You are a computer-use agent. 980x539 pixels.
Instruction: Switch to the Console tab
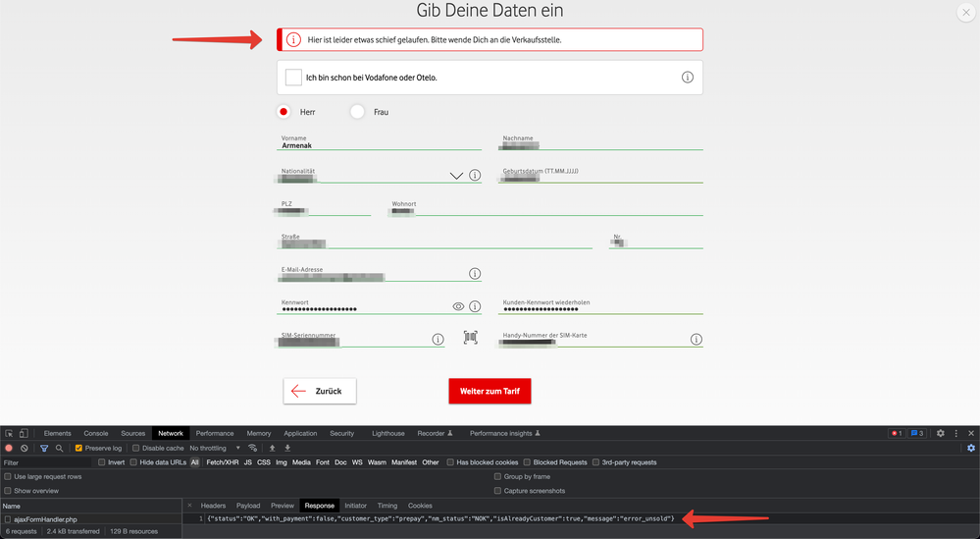95,433
